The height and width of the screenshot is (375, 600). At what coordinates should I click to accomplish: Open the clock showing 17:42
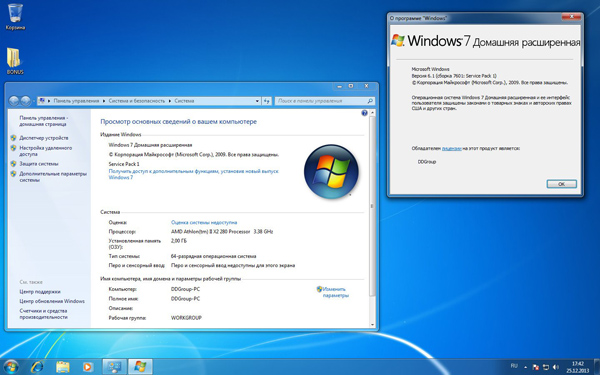(578, 367)
